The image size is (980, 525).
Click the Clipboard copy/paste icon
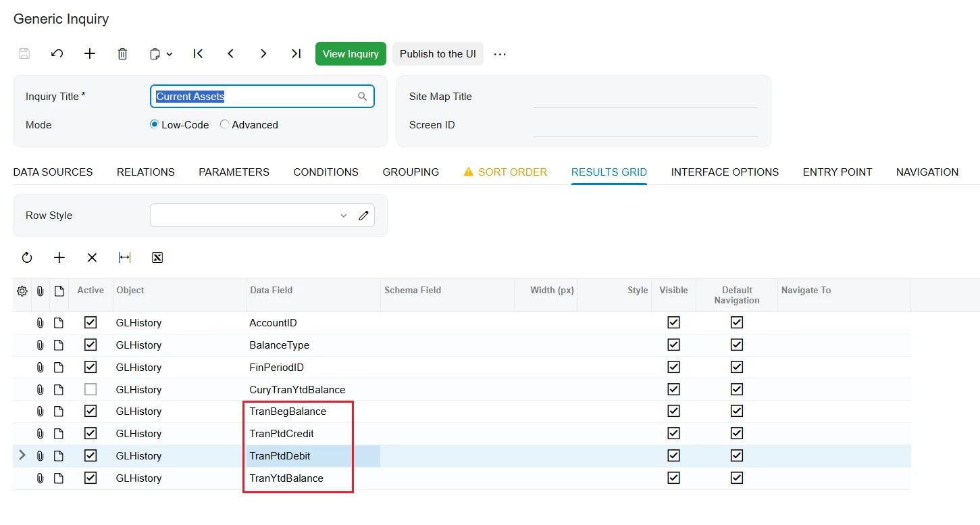click(x=155, y=54)
